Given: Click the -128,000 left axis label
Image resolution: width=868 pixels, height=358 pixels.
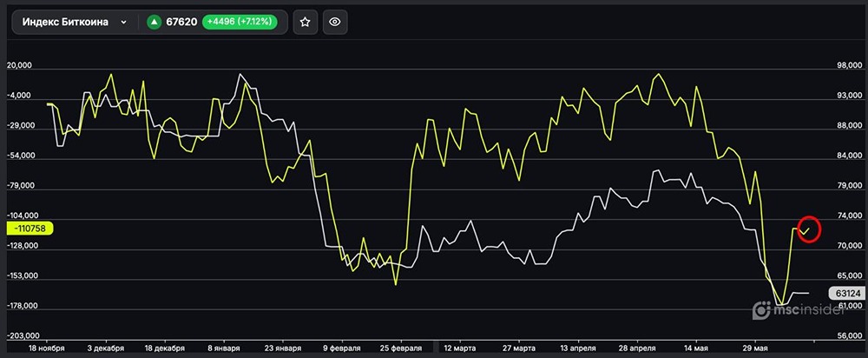Looking at the screenshot, I should click(23, 246).
